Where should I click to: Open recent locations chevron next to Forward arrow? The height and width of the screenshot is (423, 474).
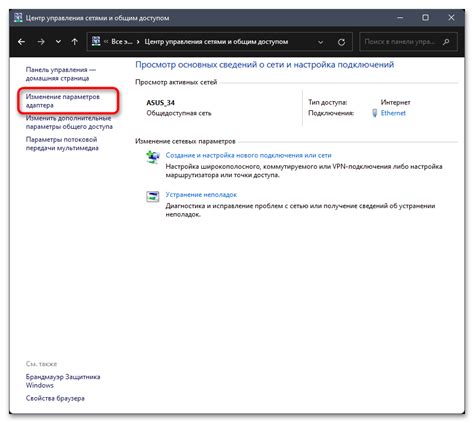pos(58,42)
